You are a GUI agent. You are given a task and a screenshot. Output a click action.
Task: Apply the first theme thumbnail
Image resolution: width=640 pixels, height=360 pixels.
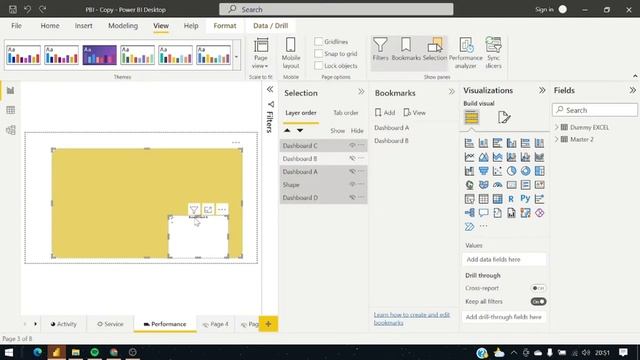(x=24, y=56)
